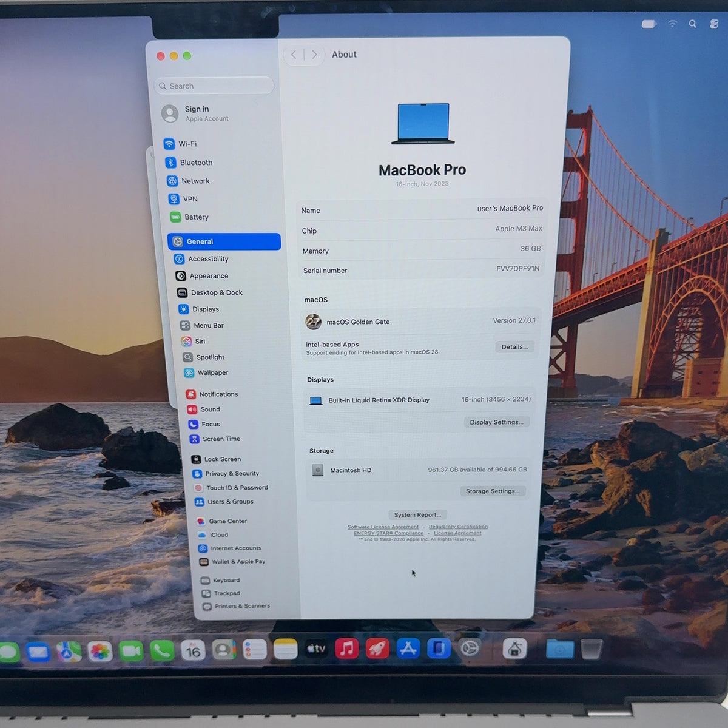Viewport: 728px width, 728px height.
Task: Click the Settings search field
Action: pyautogui.click(x=214, y=86)
